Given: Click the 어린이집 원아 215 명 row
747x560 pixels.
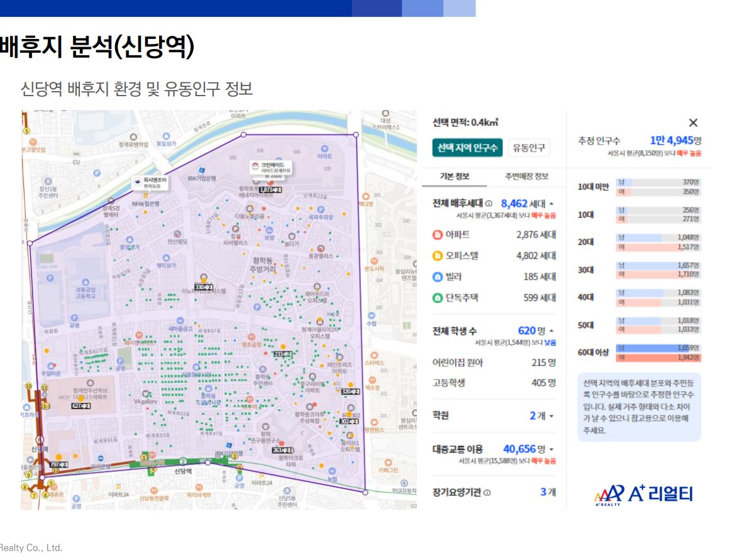Looking at the screenshot, I should (494, 363).
